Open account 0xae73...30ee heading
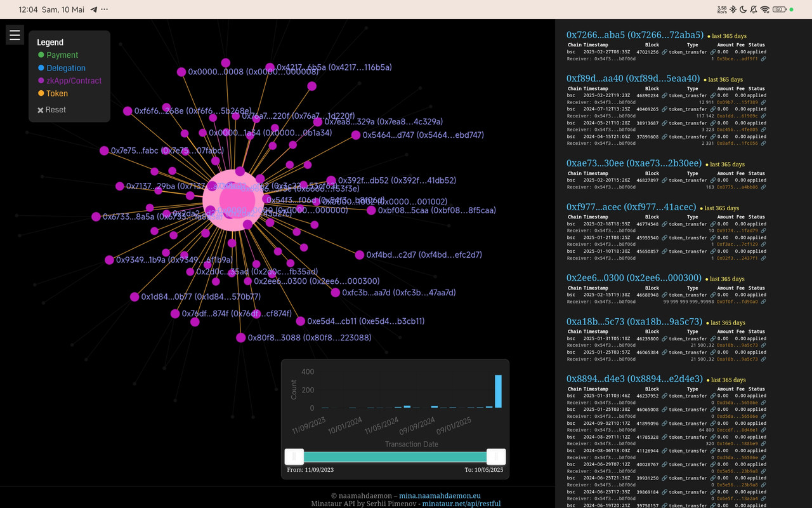This screenshot has width=812, height=508. click(634, 163)
